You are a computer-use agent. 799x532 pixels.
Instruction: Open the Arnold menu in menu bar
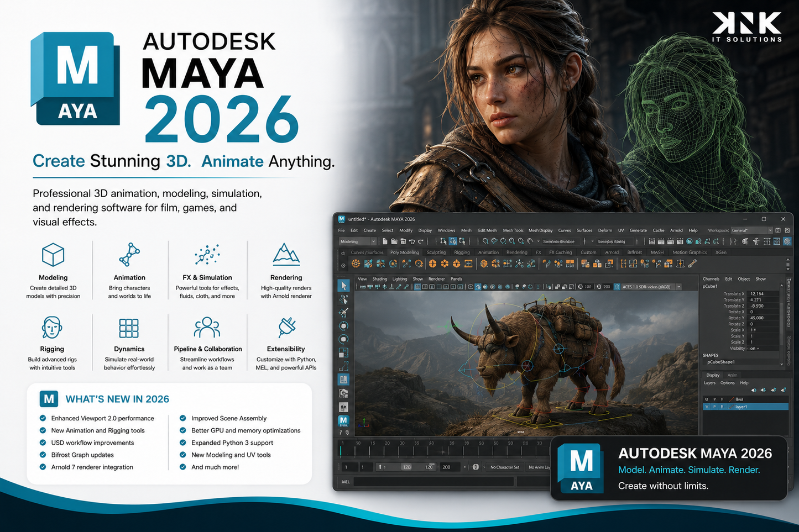pyautogui.click(x=676, y=230)
